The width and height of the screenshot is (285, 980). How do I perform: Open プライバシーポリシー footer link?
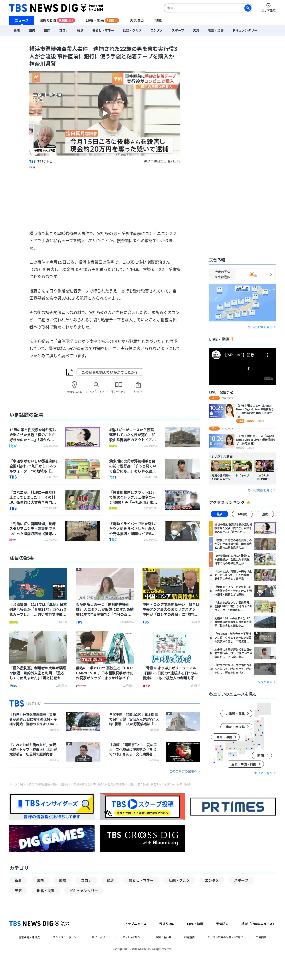(66, 937)
